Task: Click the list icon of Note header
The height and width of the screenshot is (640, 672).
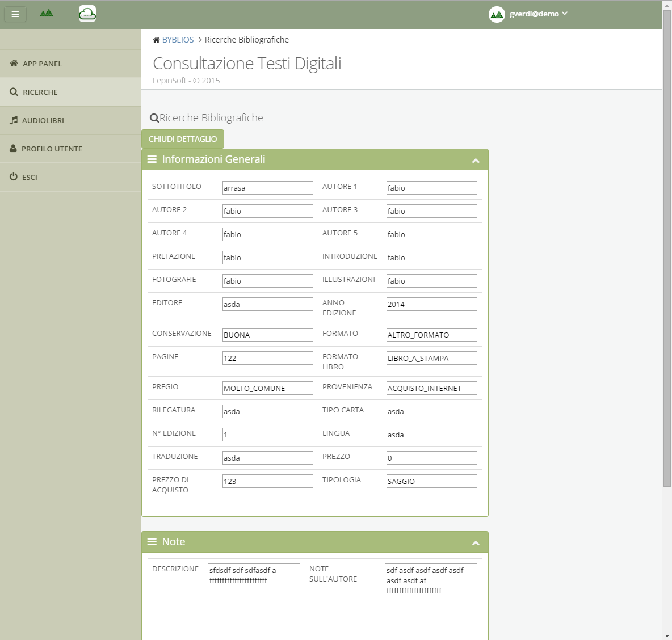Action: click(x=152, y=542)
